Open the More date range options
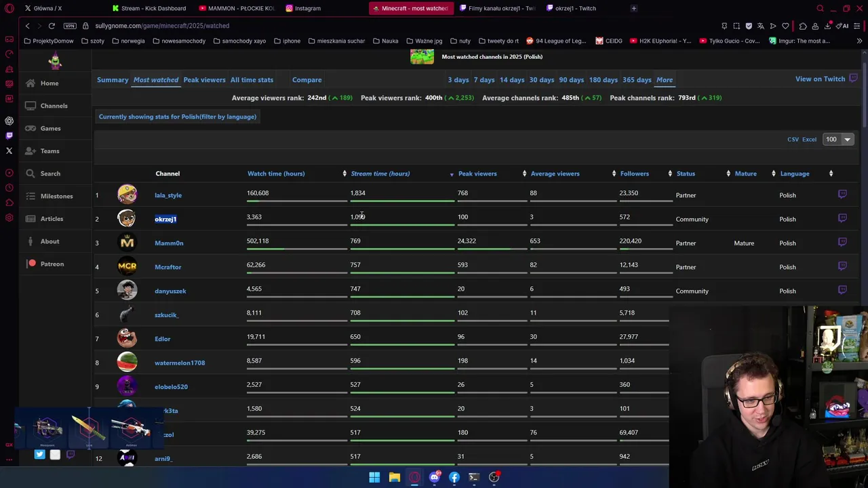 point(665,80)
